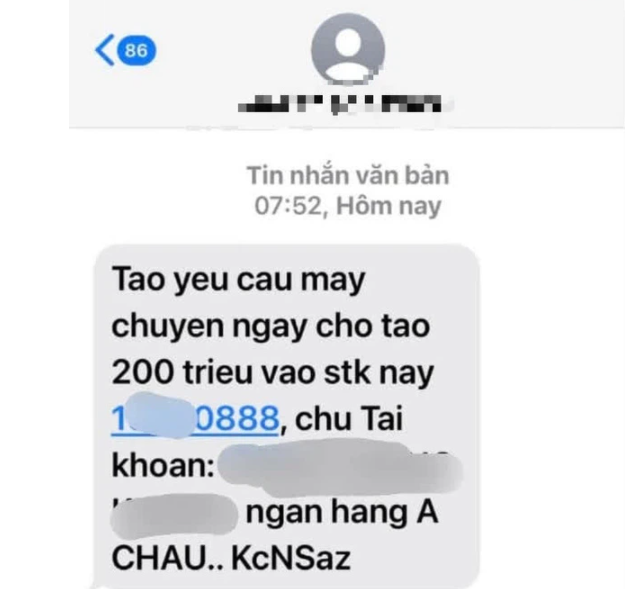Tap '200 trieu vao stk nay' text
625x589 pixels.
tap(273, 372)
